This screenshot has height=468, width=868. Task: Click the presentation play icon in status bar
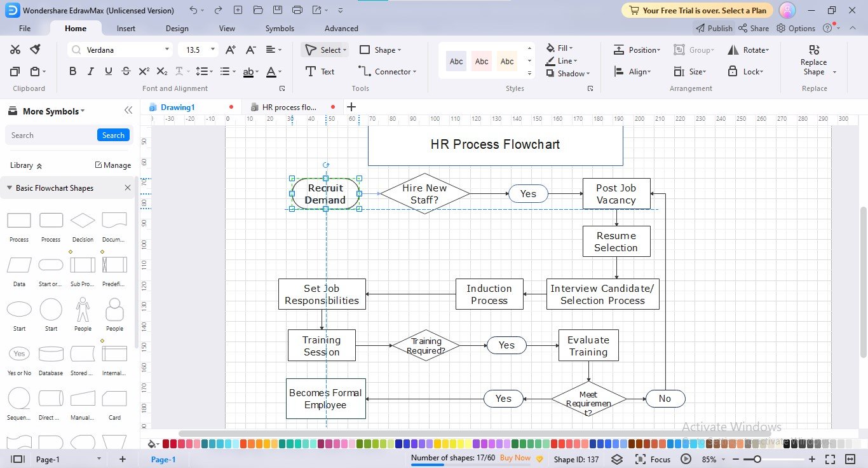point(686,459)
